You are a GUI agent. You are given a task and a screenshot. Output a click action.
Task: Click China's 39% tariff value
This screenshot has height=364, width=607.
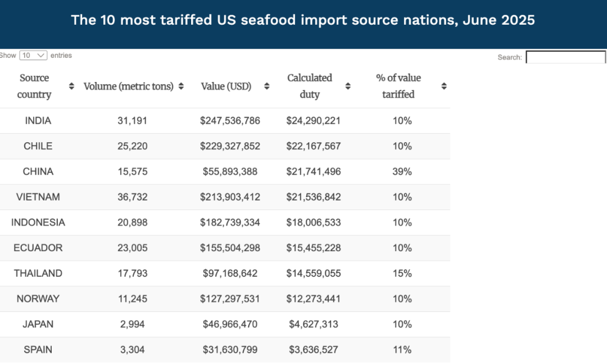402,171
